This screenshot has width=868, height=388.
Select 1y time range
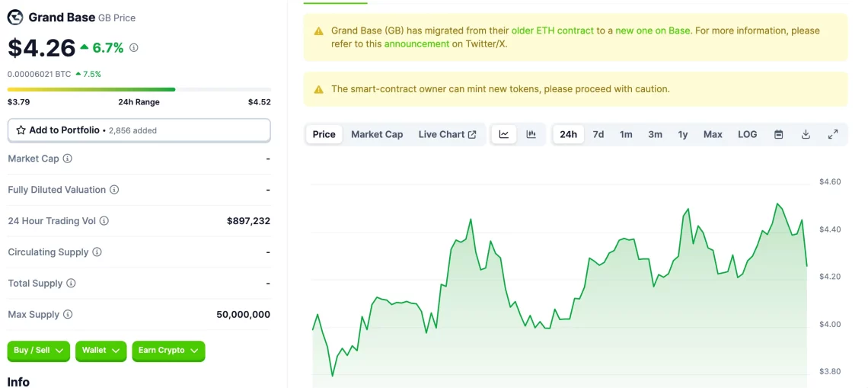683,134
